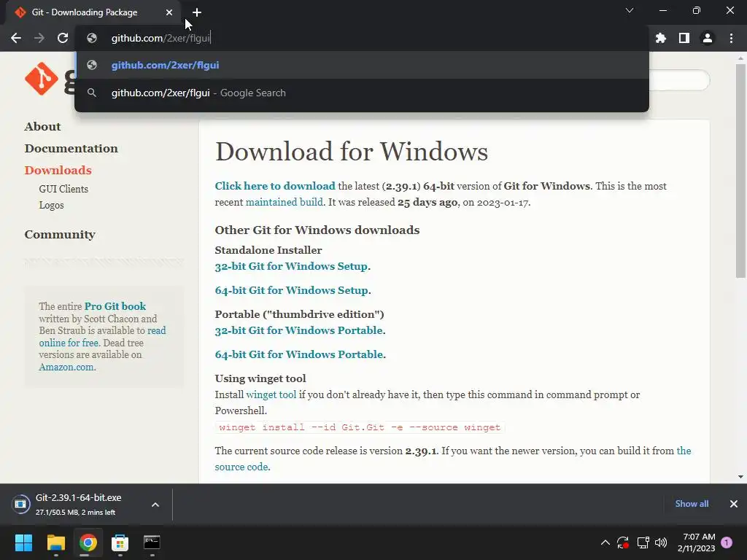Download 64-bit Git for Windows Setup
The height and width of the screenshot is (560, 747).
[292, 290]
